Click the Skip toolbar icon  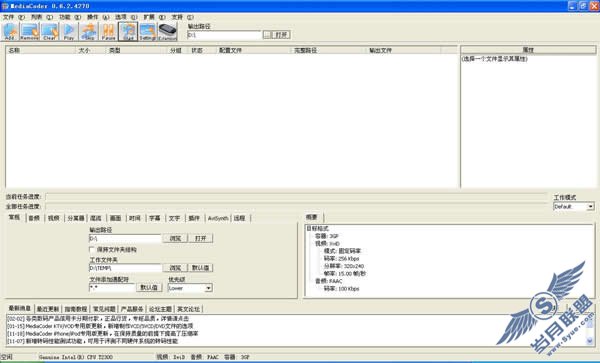89,31
